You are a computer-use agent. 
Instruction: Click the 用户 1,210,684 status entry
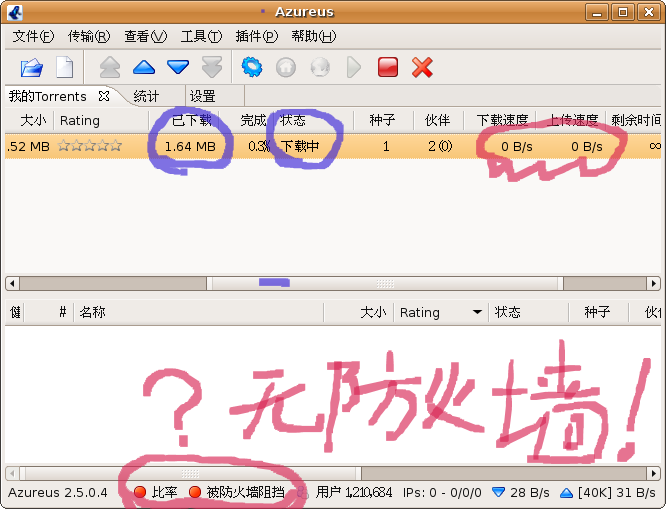click(354, 492)
